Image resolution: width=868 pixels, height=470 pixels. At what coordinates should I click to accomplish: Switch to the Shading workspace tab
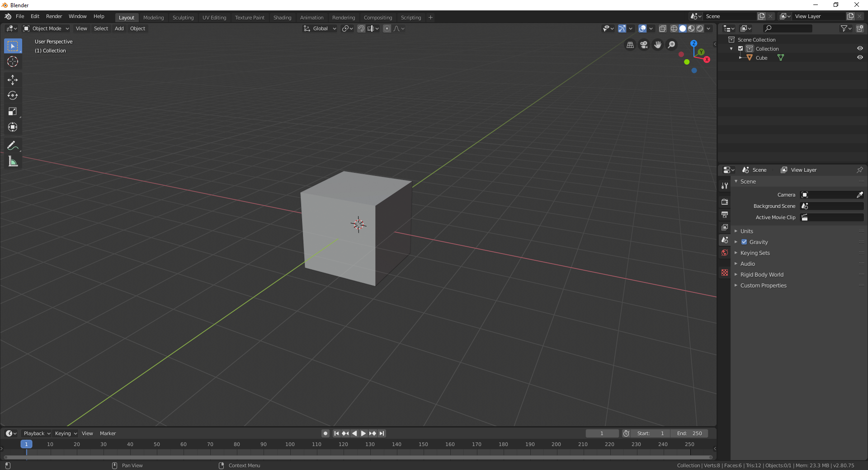(x=282, y=18)
